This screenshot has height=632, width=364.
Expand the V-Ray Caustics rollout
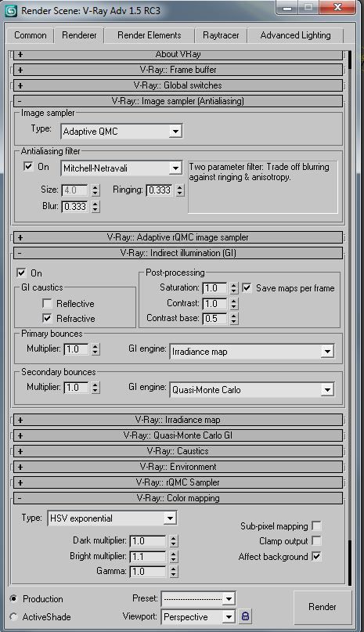[x=178, y=451]
